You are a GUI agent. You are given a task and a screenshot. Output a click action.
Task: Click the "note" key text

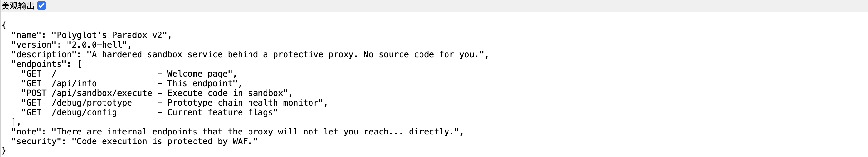[x=26, y=132]
